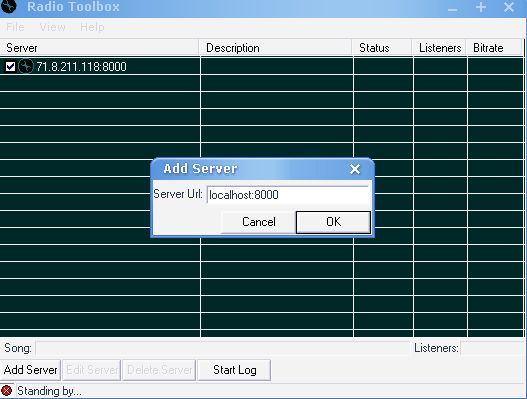Click the Server Url input field

click(289, 195)
